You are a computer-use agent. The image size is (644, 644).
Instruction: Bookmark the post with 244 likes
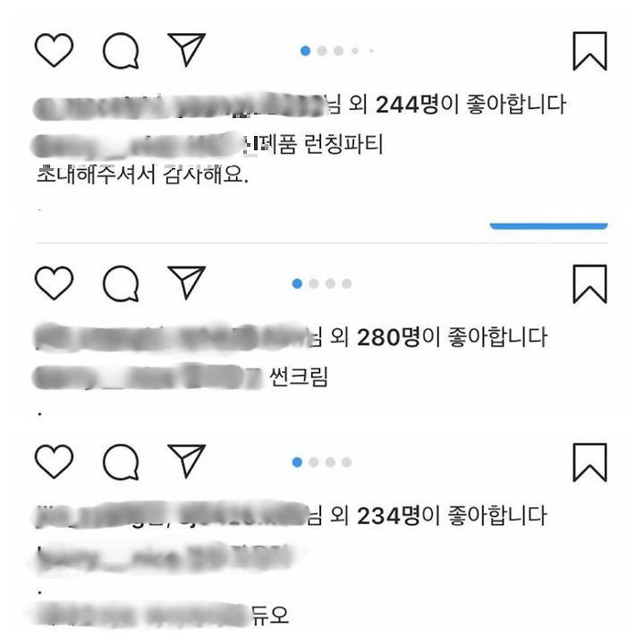589,51
